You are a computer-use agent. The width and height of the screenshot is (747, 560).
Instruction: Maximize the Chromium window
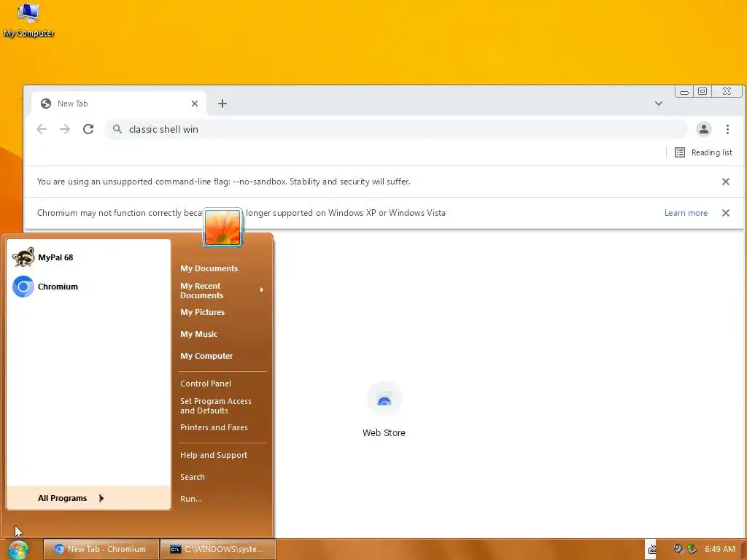coord(703,91)
